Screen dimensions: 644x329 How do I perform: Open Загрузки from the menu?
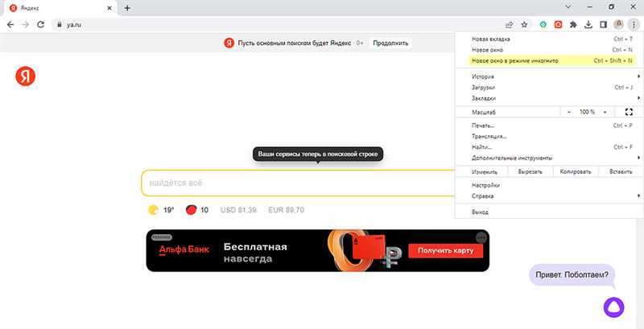point(550,88)
